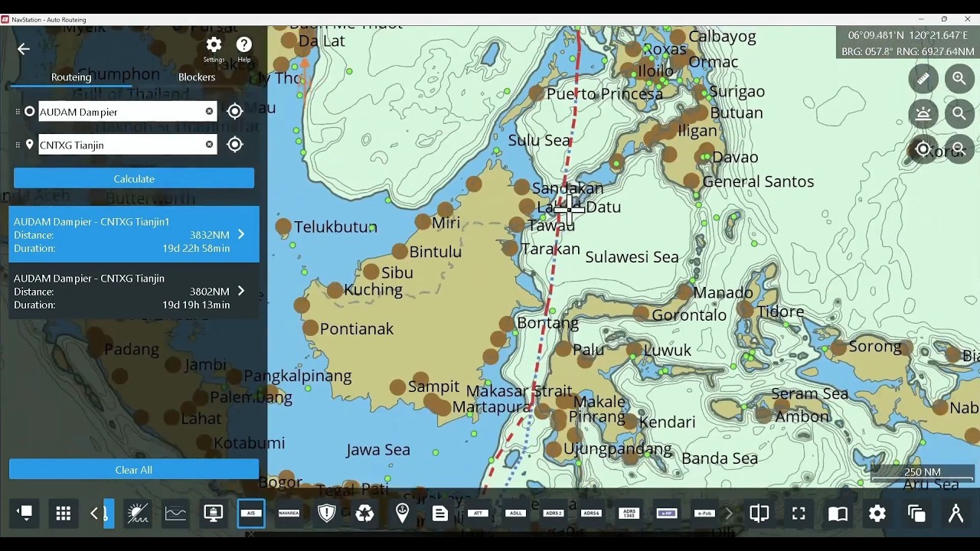Open the stacked layers icon
The width and height of the screenshot is (980, 551).
[x=916, y=514]
